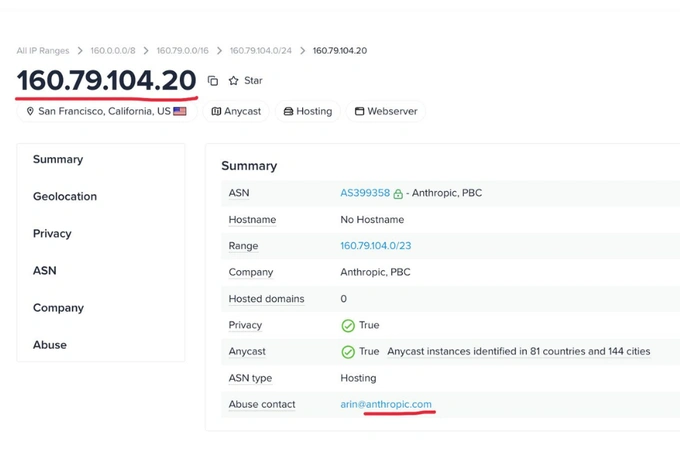The height and width of the screenshot is (453, 680).
Task: Click the Hosted domains value 0
Action: pyautogui.click(x=343, y=299)
